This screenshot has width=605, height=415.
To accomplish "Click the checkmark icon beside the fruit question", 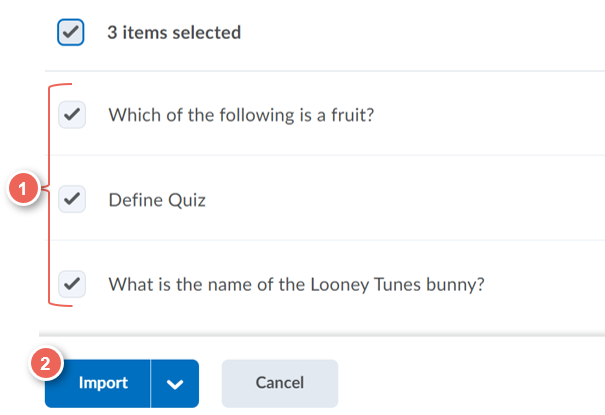I will point(72,115).
